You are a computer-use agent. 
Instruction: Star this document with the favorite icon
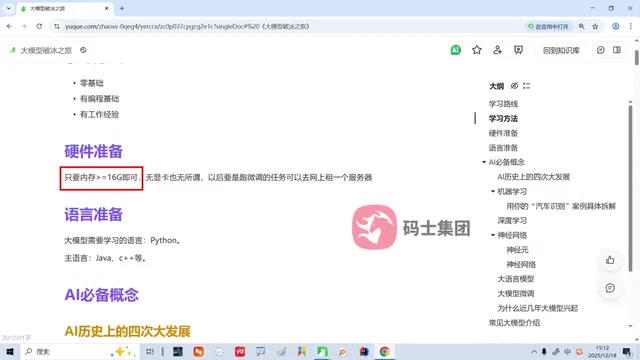pyautogui.click(x=476, y=50)
